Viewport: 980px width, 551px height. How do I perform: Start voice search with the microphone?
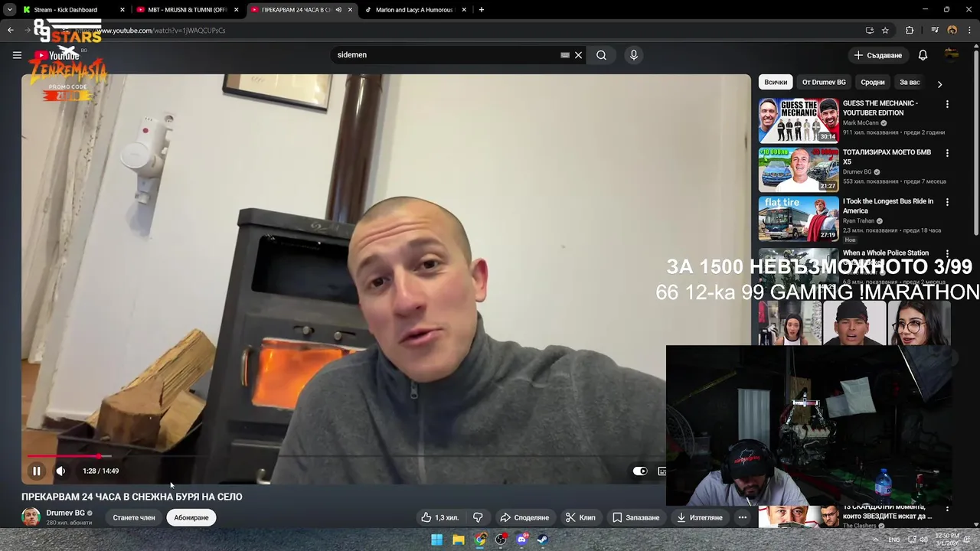pos(633,55)
